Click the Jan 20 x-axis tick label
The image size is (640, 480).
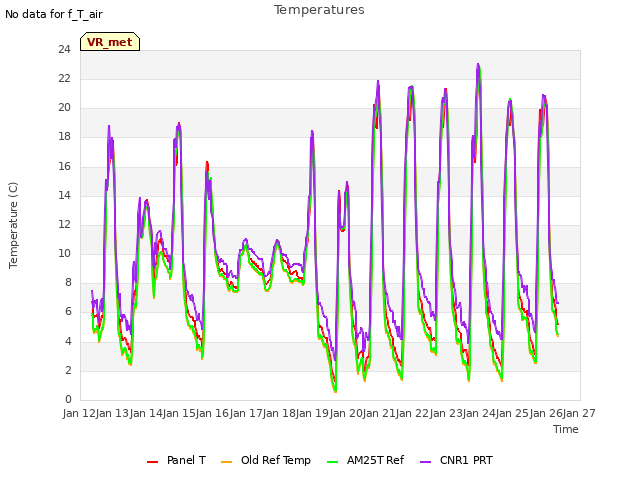click(345, 413)
